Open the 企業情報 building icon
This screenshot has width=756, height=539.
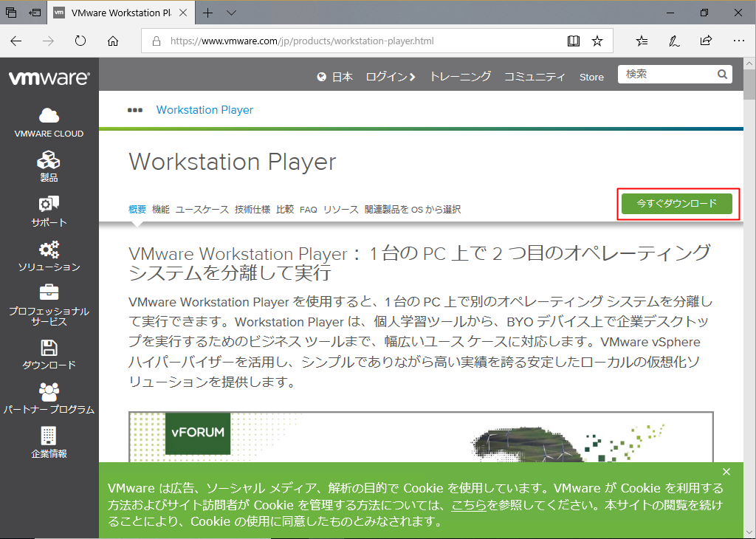pyautogui.click(x=49, y=436)
